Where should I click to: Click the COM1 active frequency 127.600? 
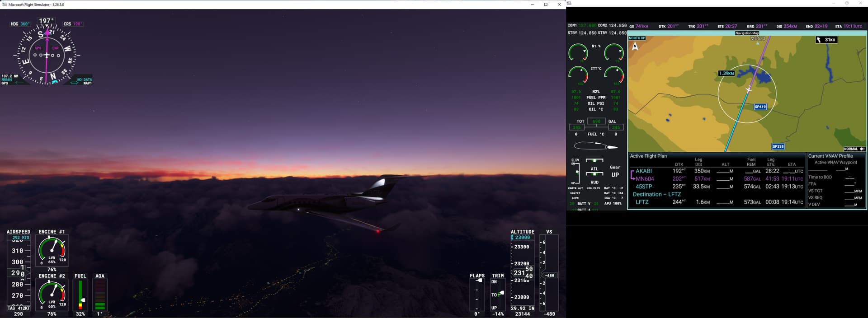click(588, 25)
